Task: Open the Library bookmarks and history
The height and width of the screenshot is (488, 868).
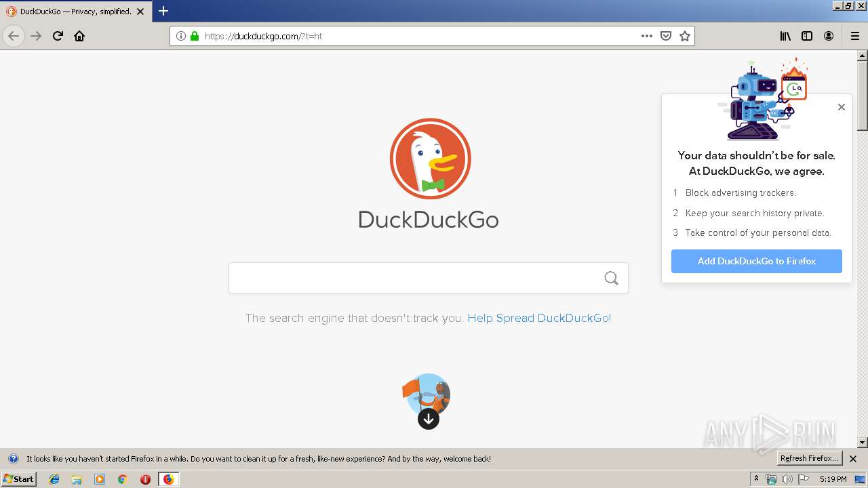Action: coord(785,36)
